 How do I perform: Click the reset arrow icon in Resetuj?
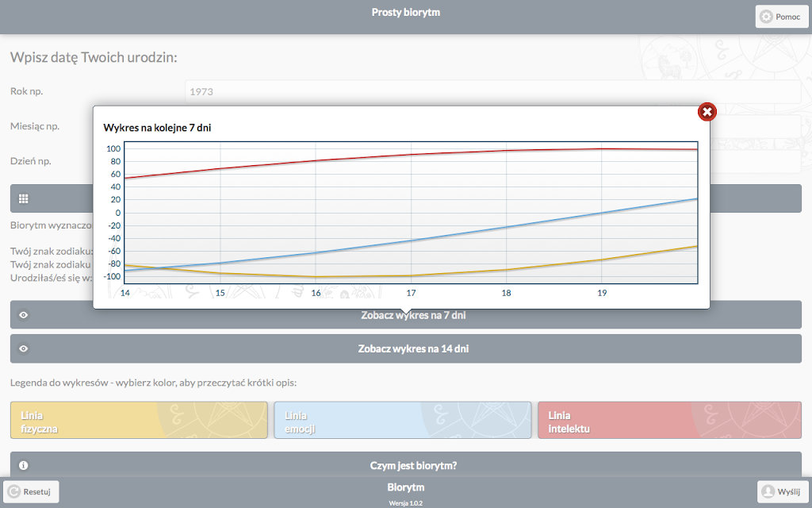coord(14,491)
